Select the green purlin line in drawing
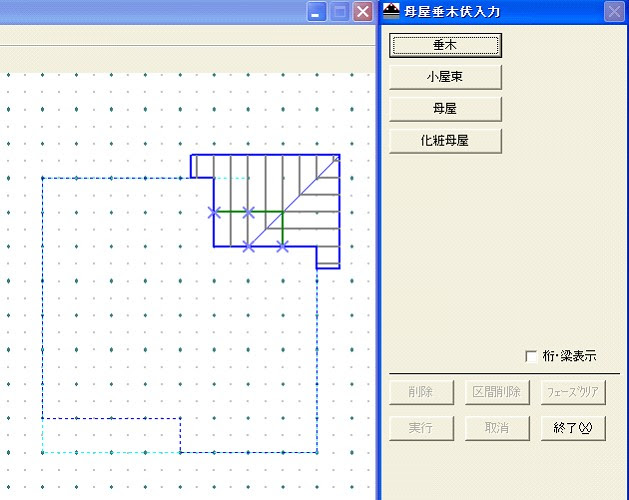 (265, 212)
